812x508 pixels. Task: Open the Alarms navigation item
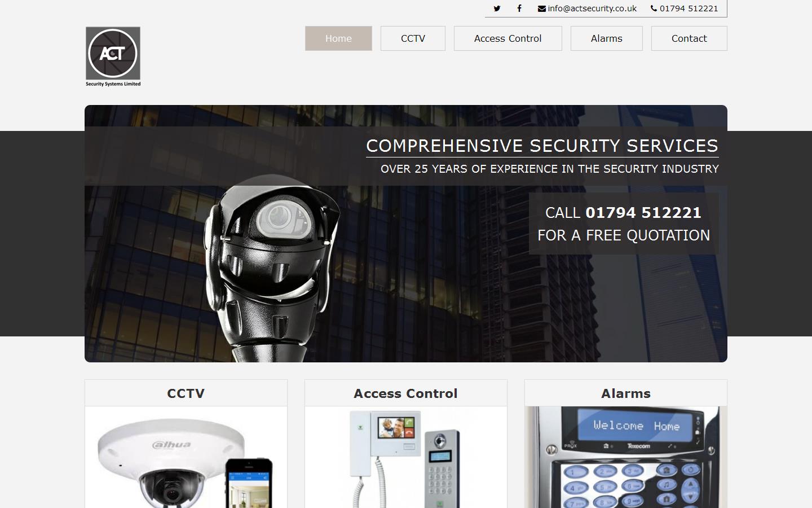(606, 38)
